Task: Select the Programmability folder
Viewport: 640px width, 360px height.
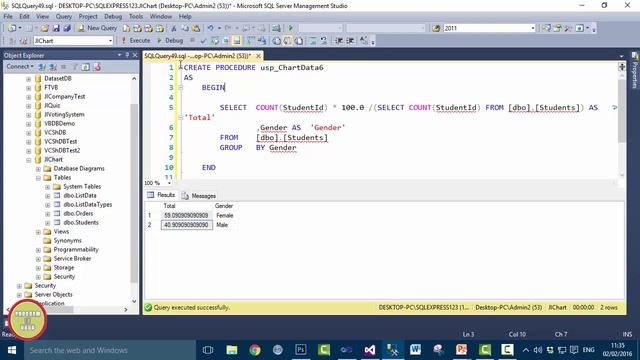Action: pyautogui.click(x=76, y=249)
